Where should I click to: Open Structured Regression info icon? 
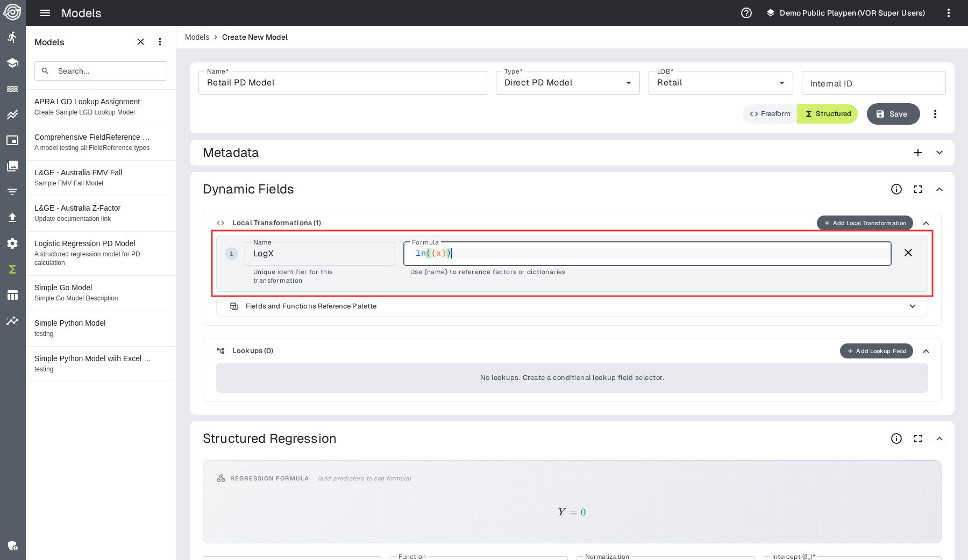(896, 439)
